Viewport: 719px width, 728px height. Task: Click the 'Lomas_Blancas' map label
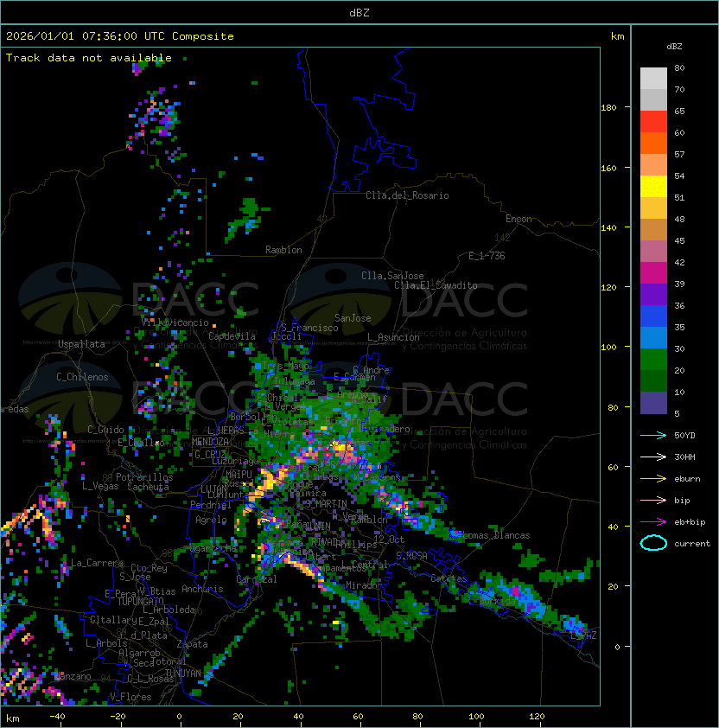(496, 535)
